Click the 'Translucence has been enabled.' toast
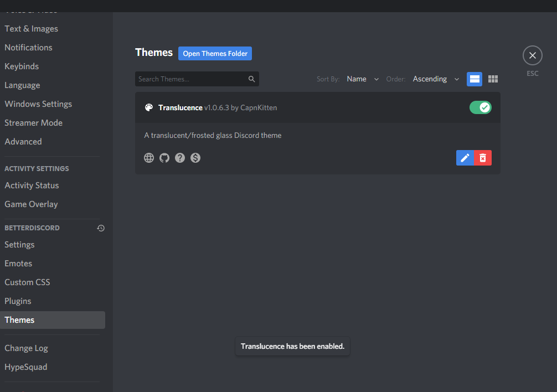The height and width of the screenshot is (392, 557). 292,346
